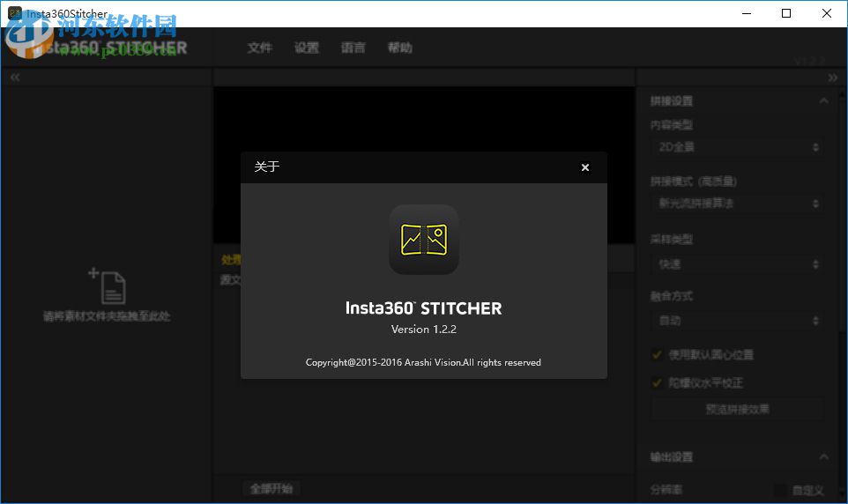Click the Version 1.2.2 text
Image resolution: width=848 pixels, height=504 pixels.
[x=424, y=330]
